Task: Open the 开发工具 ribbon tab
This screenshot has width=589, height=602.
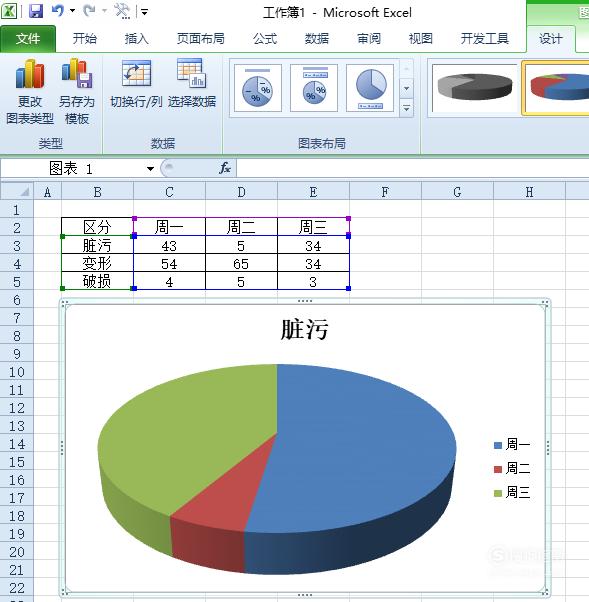Action: point(485,39)
